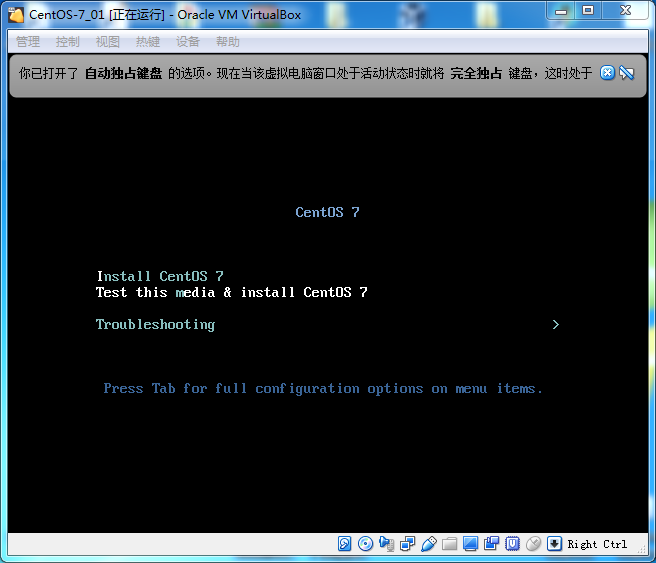Click the don't-show-again notification icon
The height and width of the screenshot is (563, 656).
[x=627, y=73]
